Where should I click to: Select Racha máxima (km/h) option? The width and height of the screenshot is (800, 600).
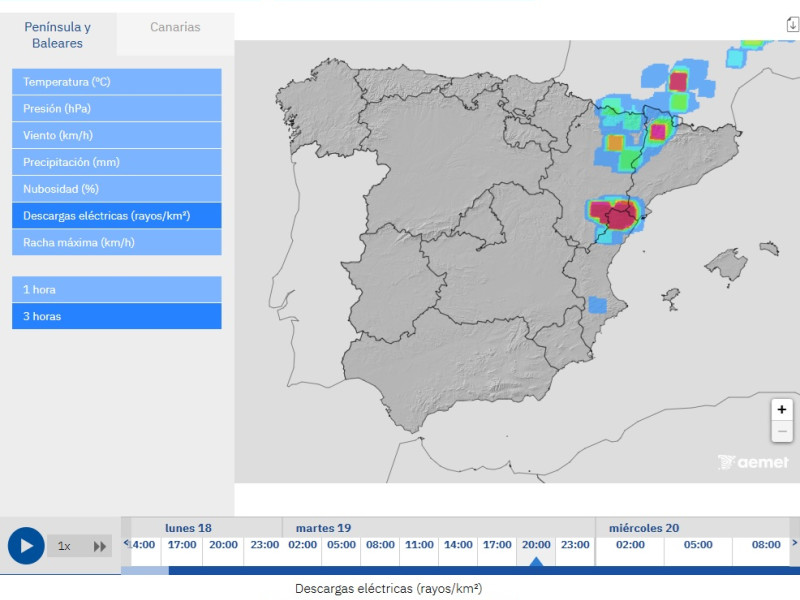(x=117, y=242)
